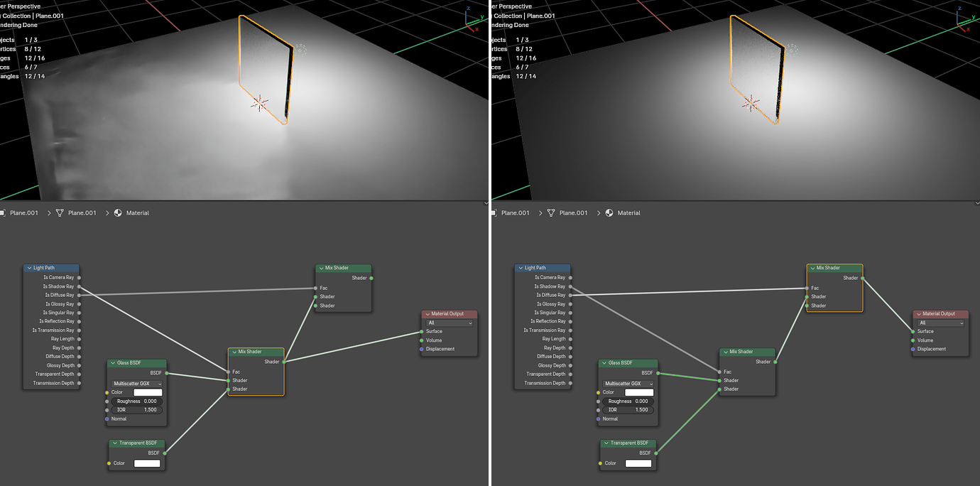The image size is (980, 486).
Task: Click Ray Depth output socket in right editor
Action: click(x=570, y=348)
